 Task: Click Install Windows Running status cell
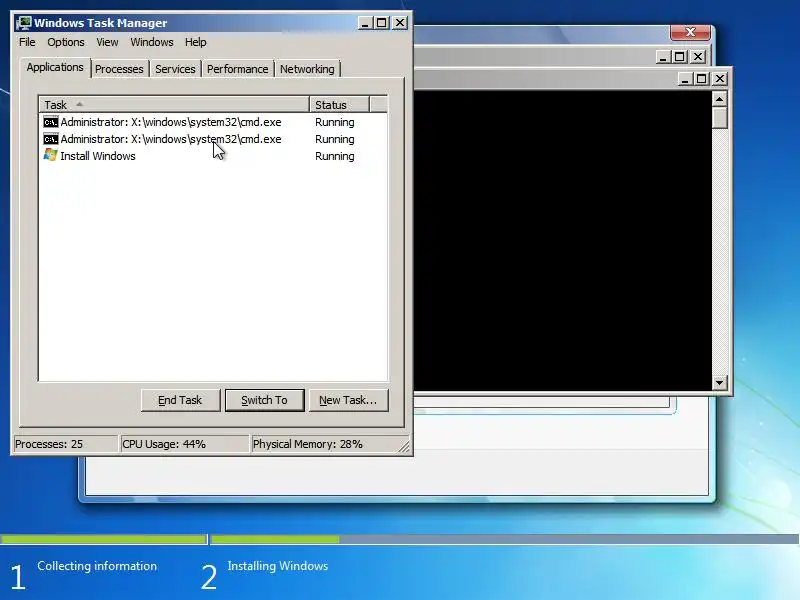335,156
